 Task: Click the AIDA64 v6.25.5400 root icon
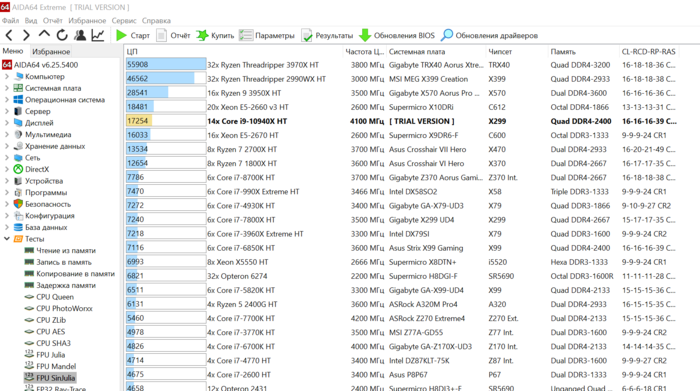click(7, 65)
